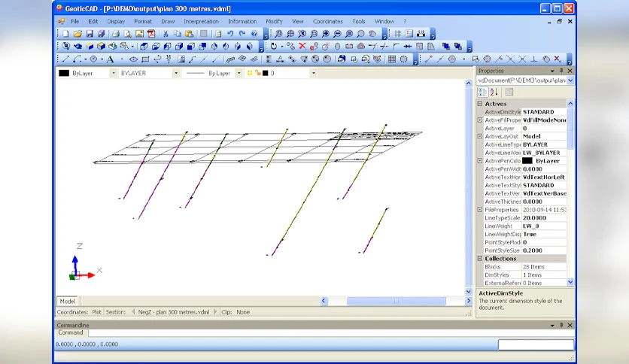The height and width of the screenshot is (364, 629).
Task: Select the Line drawing tool
Action: [x=65, y=59]
